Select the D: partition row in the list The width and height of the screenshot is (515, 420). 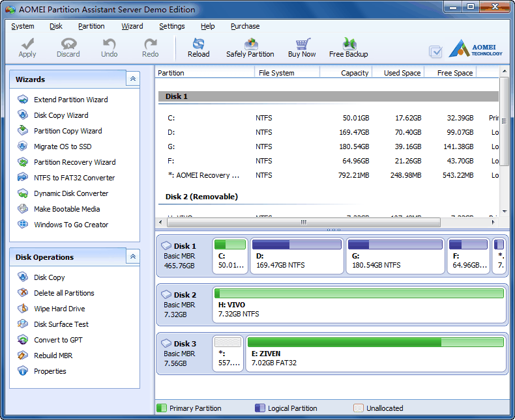point(329,132)
